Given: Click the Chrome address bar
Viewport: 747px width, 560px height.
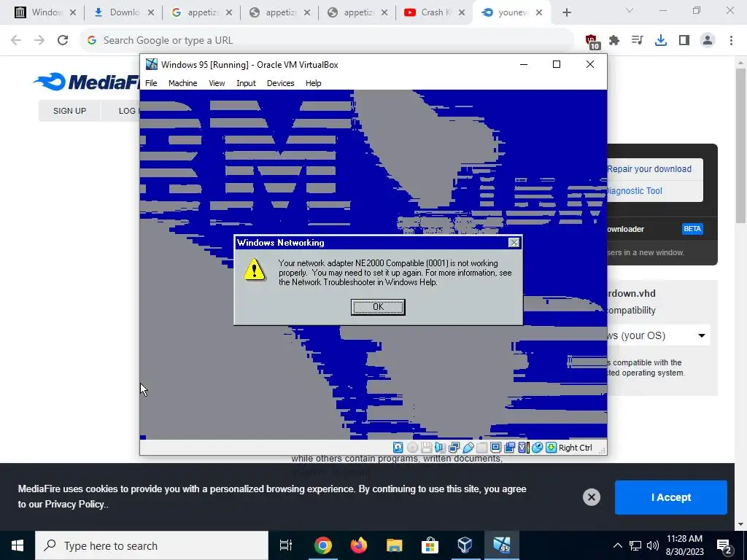Looking at the screenshot, I should (x=327, y=40).
